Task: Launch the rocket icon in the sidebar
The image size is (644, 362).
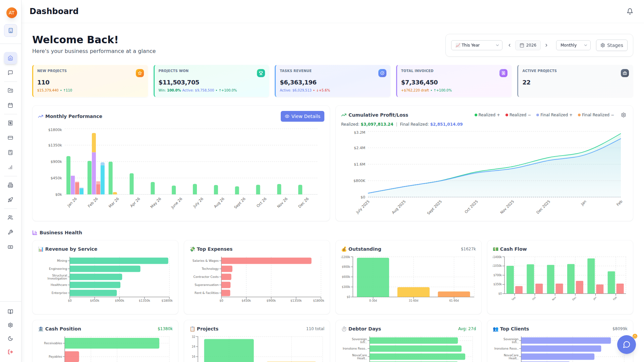Action: pos(10,199)
